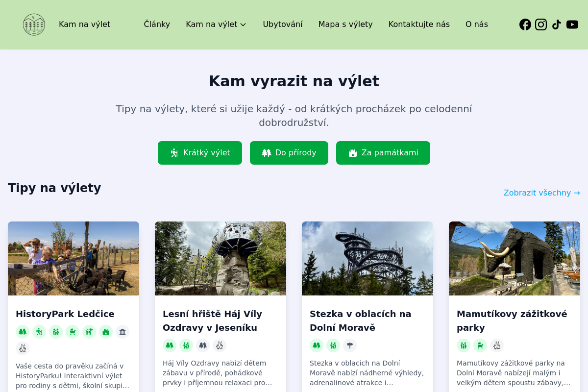Click the description starting 'Háj Víly Ozdravy nabízí'

(220, 373)
